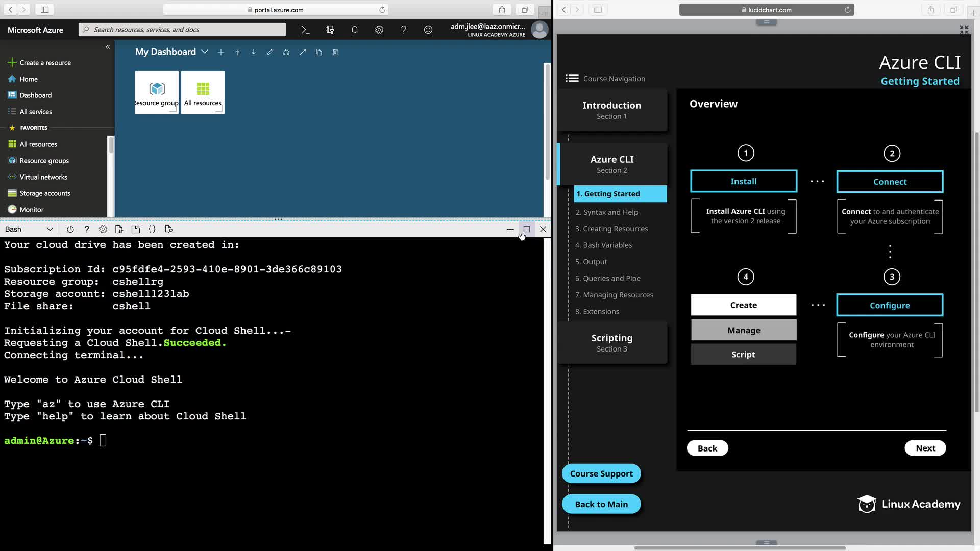Delete the dashboard with trash icon
This screenshot has height=551, width=980.
pyautogui.click(x=335, y=52)
